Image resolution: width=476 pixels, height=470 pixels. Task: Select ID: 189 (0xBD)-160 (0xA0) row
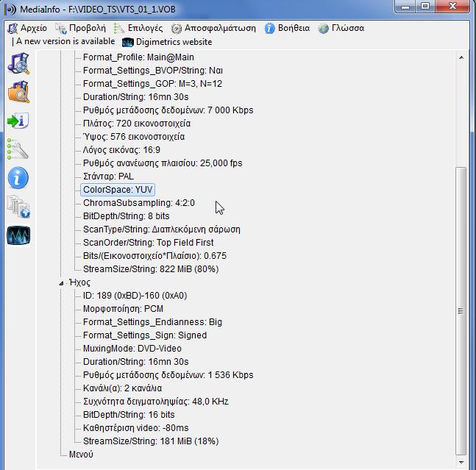[x=135, y=296]
